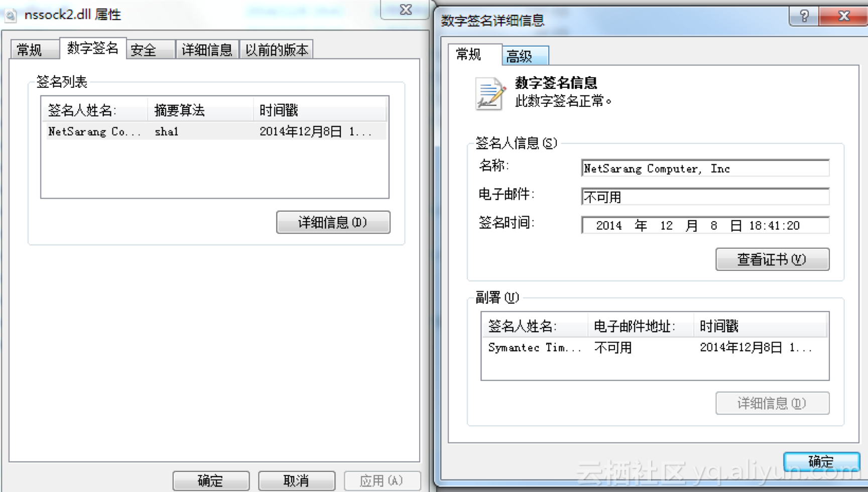Click the nssock2.dll file icon in title bar
The image size is (868, 492).
click(10, 15)
